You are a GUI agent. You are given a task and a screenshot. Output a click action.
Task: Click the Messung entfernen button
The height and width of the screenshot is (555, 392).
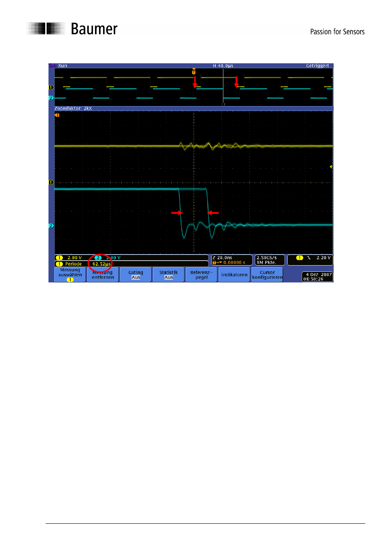(103, 275)
